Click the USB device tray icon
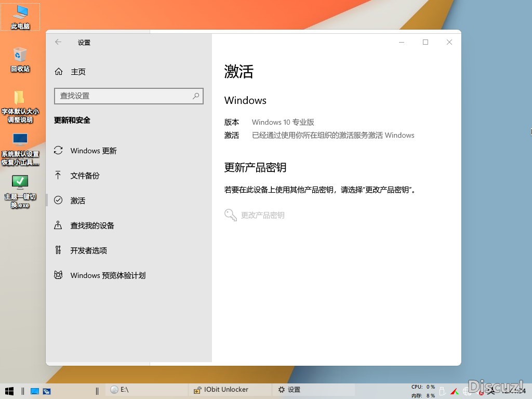This screenshot has width=532, height=399. [443, 392]
